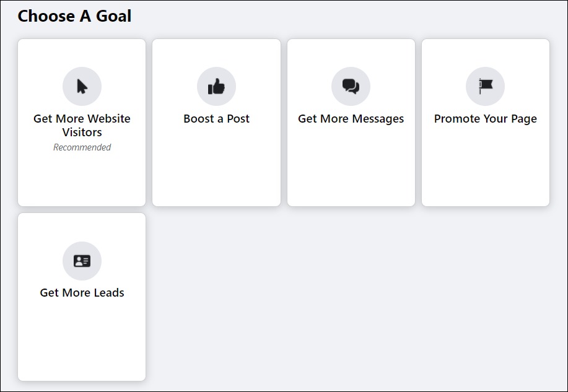Click the chat bubbles icon for messages
This screenshot has height=392, width=568.
click(x=351, y=87)
